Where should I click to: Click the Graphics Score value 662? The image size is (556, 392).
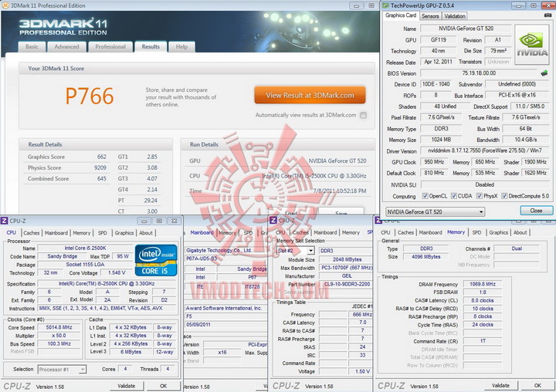(x=101, y=157)
